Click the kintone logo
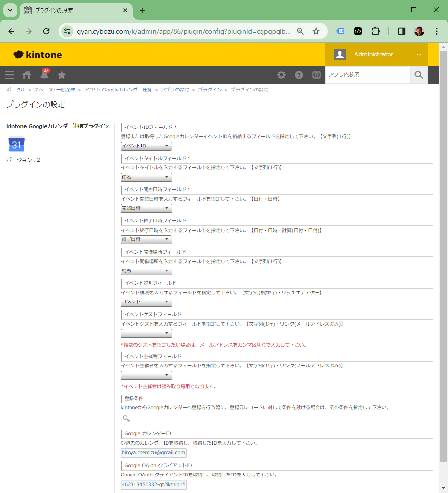448x493 pixels. (37, 55)
